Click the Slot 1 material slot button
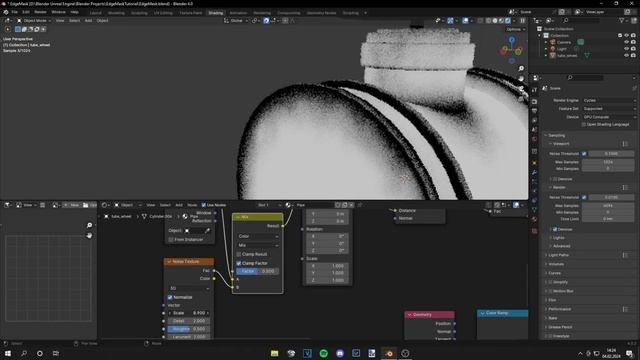Screen dimensions: 640x360 269,205
